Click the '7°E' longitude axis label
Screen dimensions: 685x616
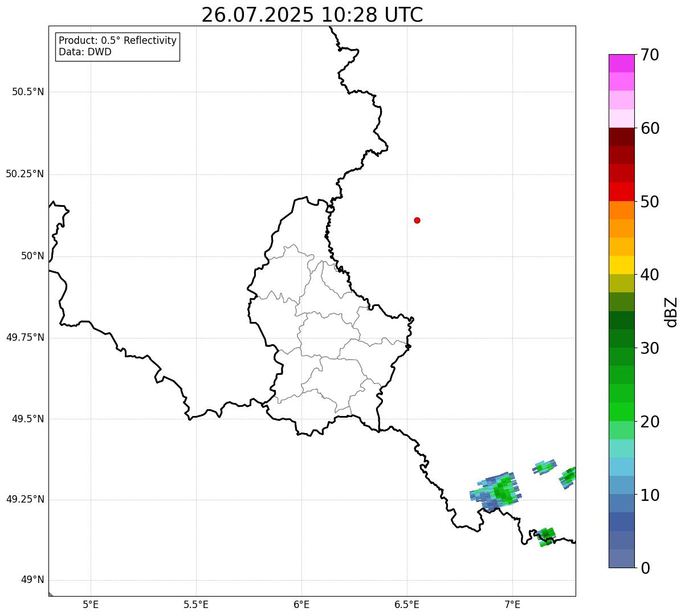tap(512, 604)
